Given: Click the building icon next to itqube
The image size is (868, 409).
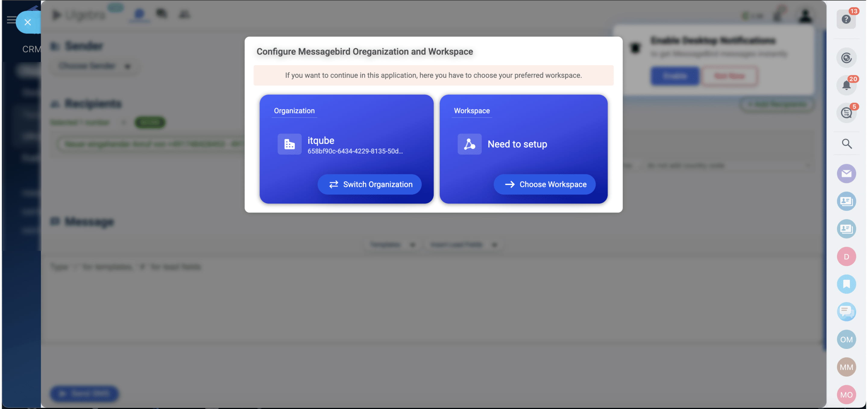Looking at the screenshot, I should tap(289, 144).
